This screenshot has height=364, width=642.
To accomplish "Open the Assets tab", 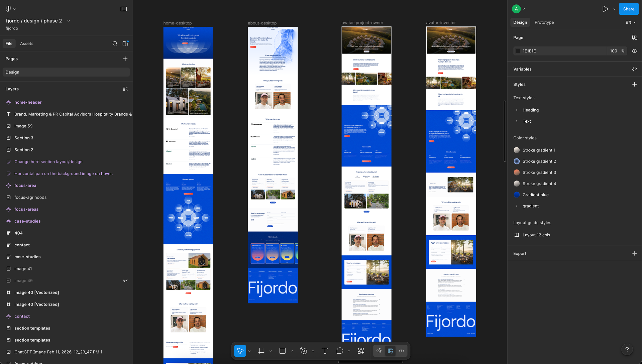I will pos(27,43).
